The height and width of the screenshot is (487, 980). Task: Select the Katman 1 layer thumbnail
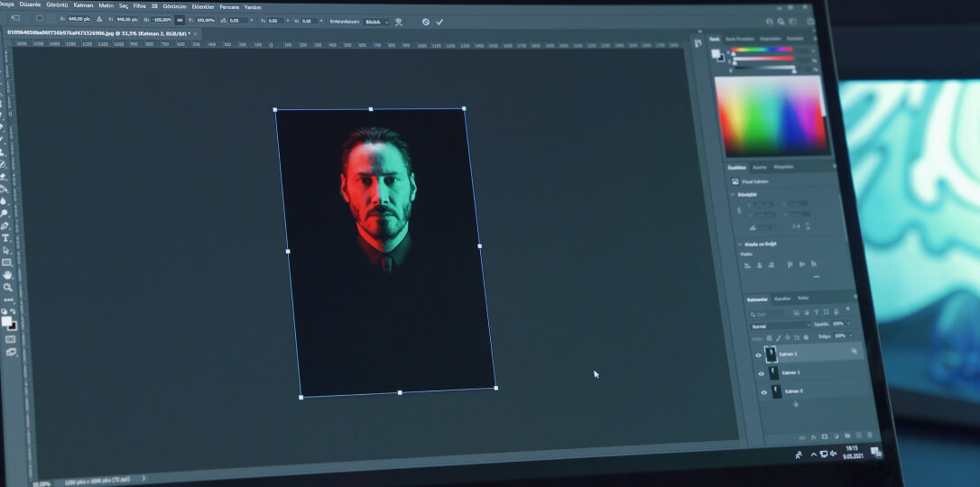(774, 372)
